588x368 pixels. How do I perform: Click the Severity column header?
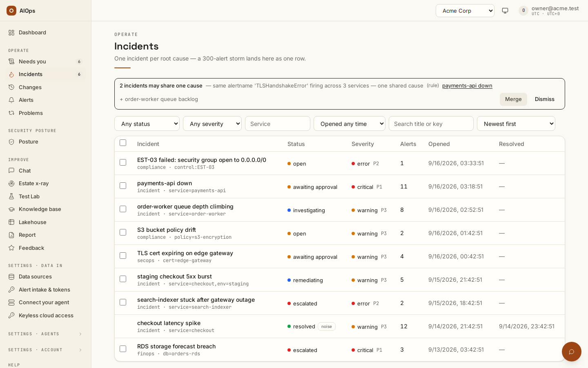[363, 144]
